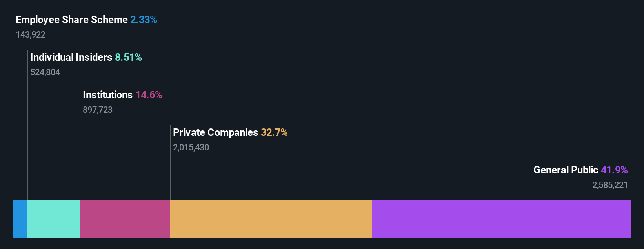The width and height of the screenshot is (644, 249).
Task: Click the 2,015,430 share count
Action: (191, 148)
